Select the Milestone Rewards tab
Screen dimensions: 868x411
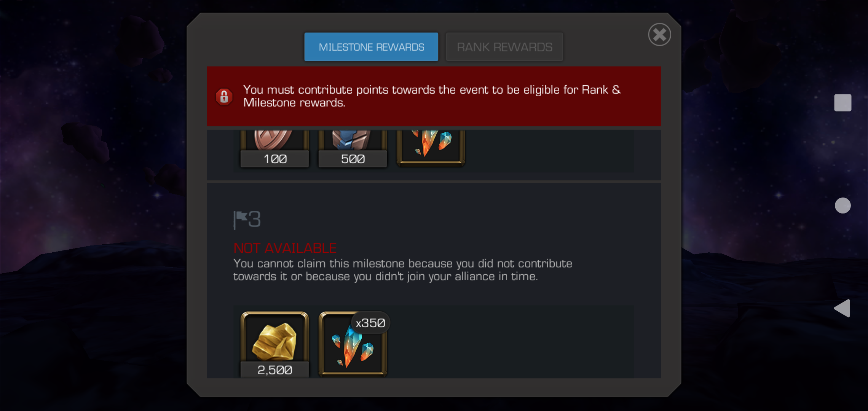(x=371, y=47)
